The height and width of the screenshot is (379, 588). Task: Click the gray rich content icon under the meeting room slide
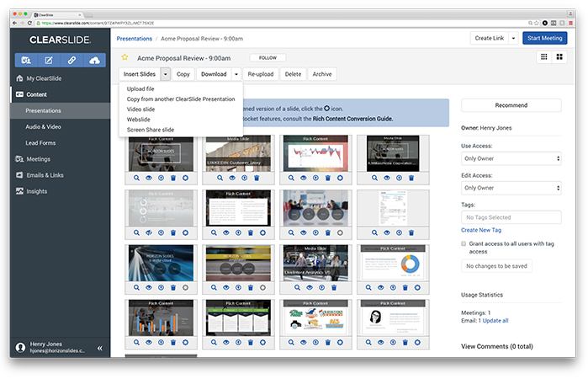click(340, 233)
